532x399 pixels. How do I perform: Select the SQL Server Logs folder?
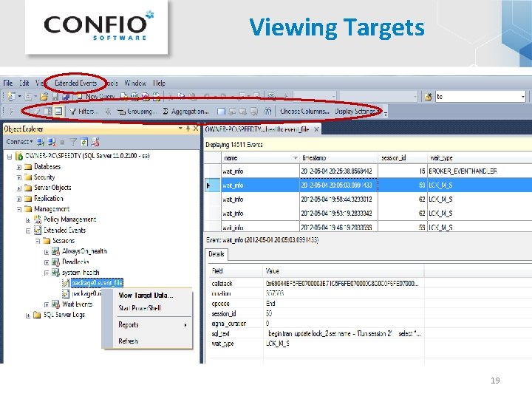pyautogui.click(x=64, y=315)
